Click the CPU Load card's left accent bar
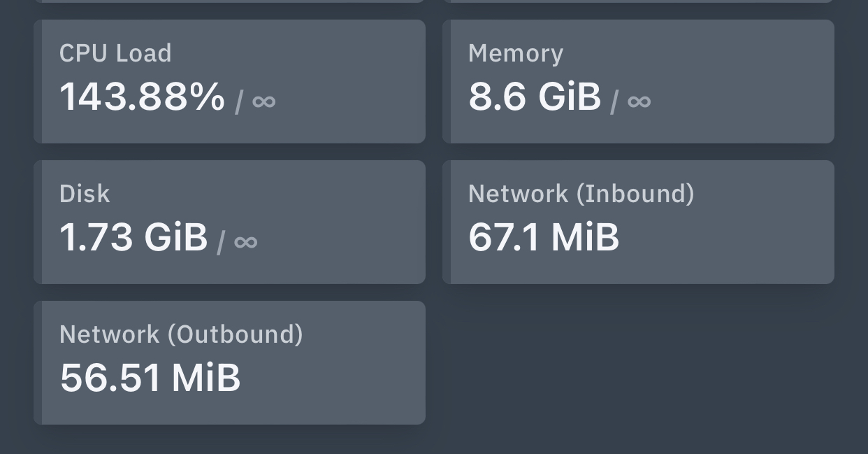 [38, 82]
